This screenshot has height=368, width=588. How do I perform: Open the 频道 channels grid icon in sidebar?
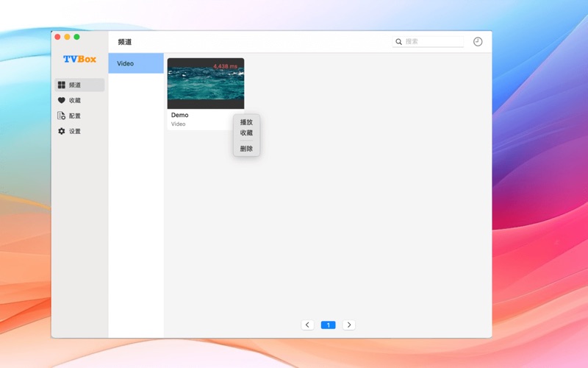click(x=62, y=85)
